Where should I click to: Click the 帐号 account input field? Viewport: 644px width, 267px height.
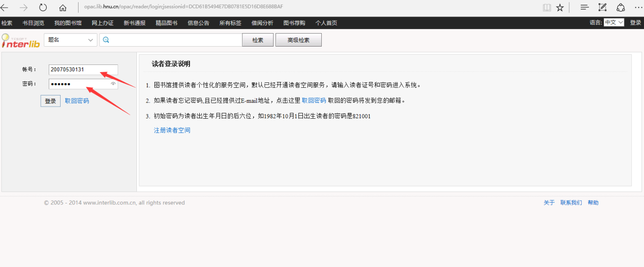(83, 69)
